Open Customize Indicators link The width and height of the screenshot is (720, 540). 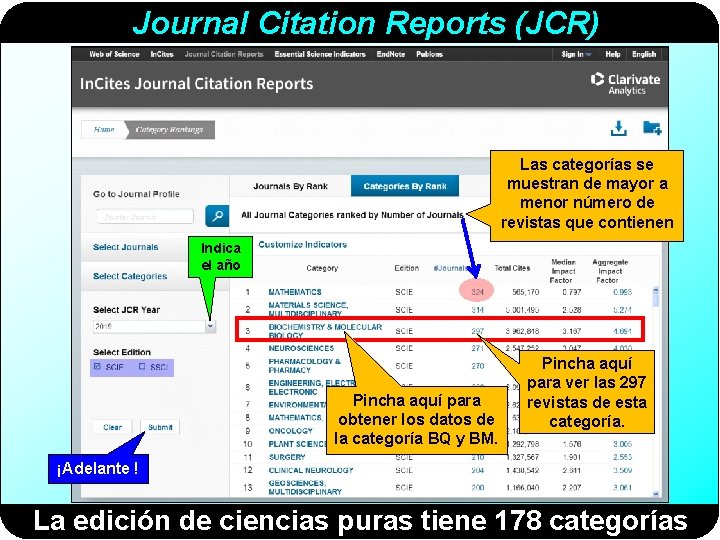coord(303,245)
